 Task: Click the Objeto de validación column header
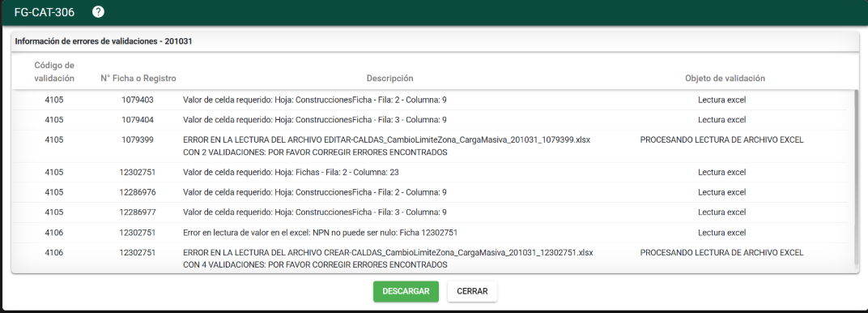(x=725, y=79)
